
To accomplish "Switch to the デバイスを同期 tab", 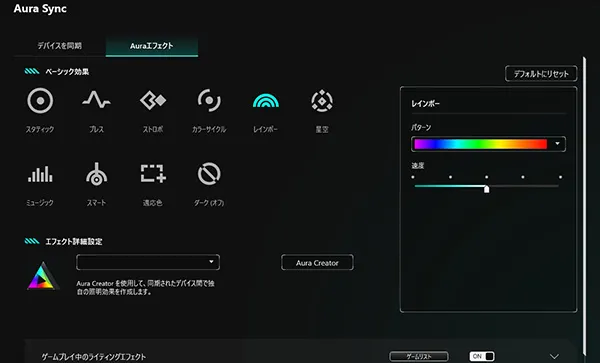I will click(x=59, y=46).
